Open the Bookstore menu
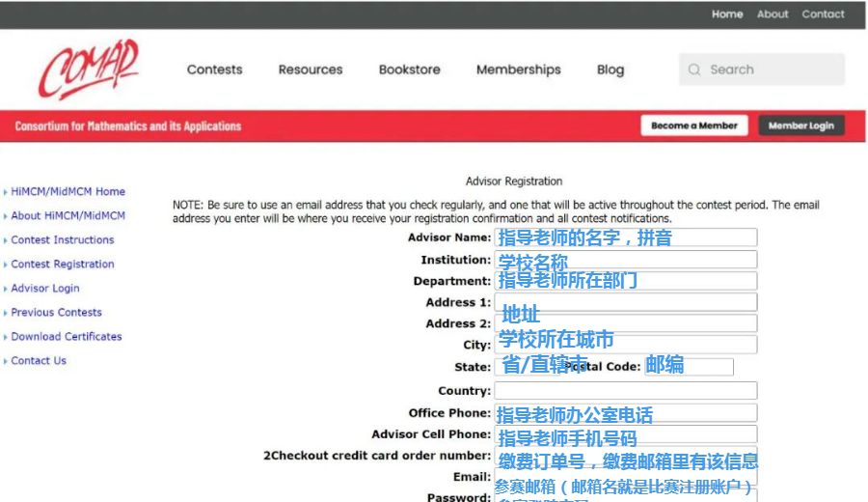The image size is (868, 502). (410, 70)
